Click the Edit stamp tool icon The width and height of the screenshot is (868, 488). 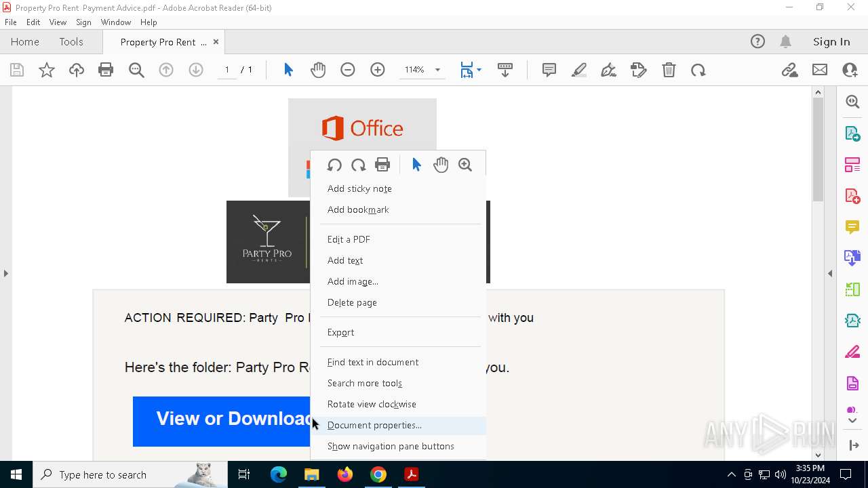tap(639, 70)
